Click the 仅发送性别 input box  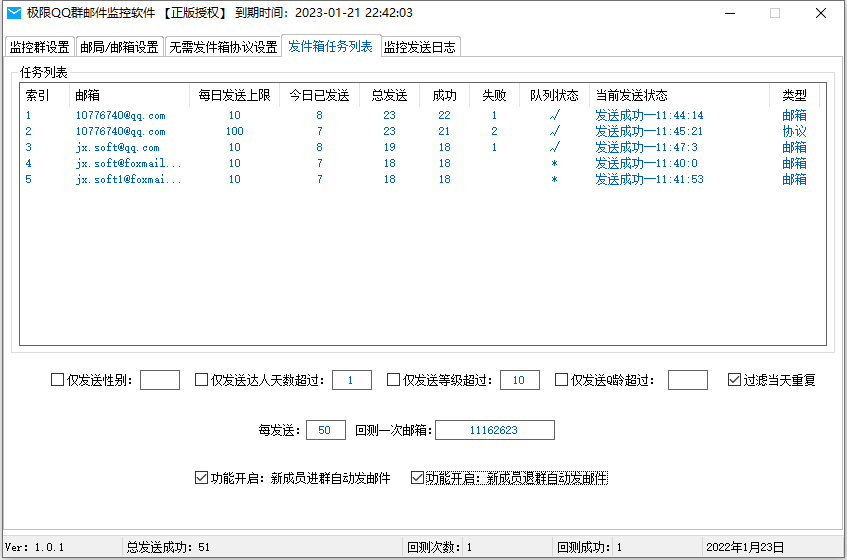tap(160, 380)
